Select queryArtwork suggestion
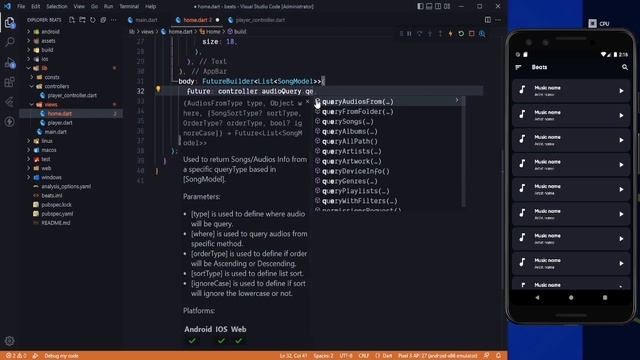The height and width of the screenshot is (360, 640). 388,161
